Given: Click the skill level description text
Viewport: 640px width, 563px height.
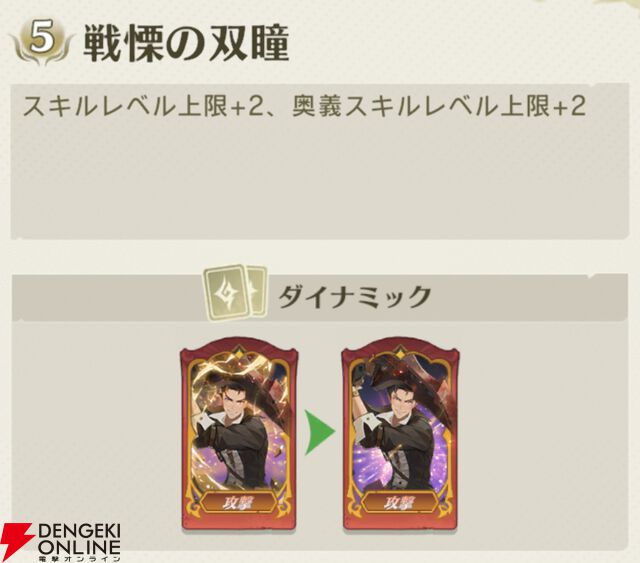Looking at the screenshot, I should coord(304,106).
